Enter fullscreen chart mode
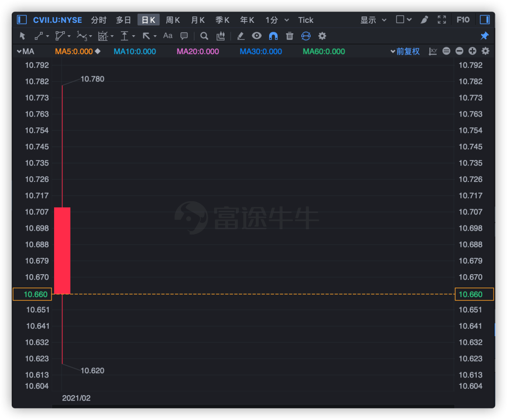Screen dimensions: 507x420 (442, 20)
